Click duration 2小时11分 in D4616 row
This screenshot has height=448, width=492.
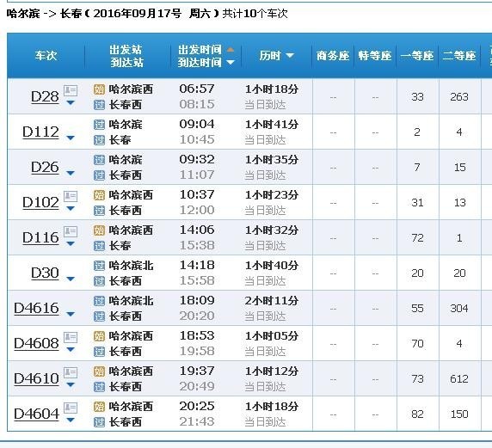[272, 301]
